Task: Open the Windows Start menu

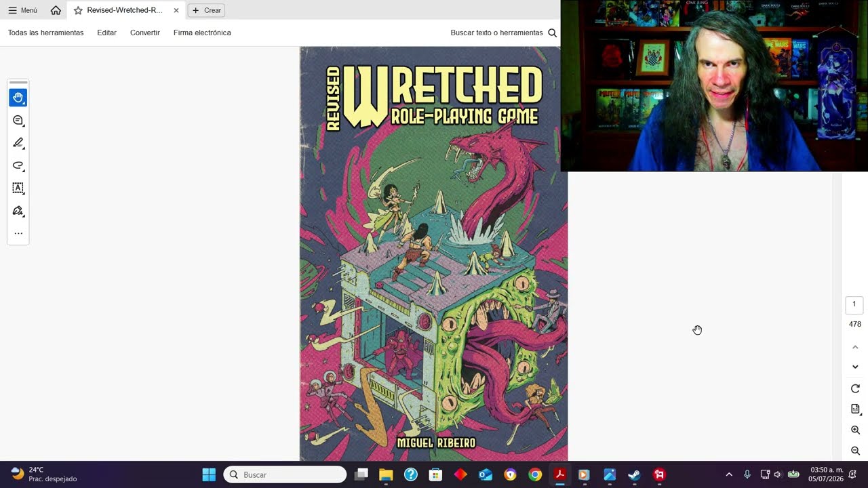Action: tap(209, 474)
